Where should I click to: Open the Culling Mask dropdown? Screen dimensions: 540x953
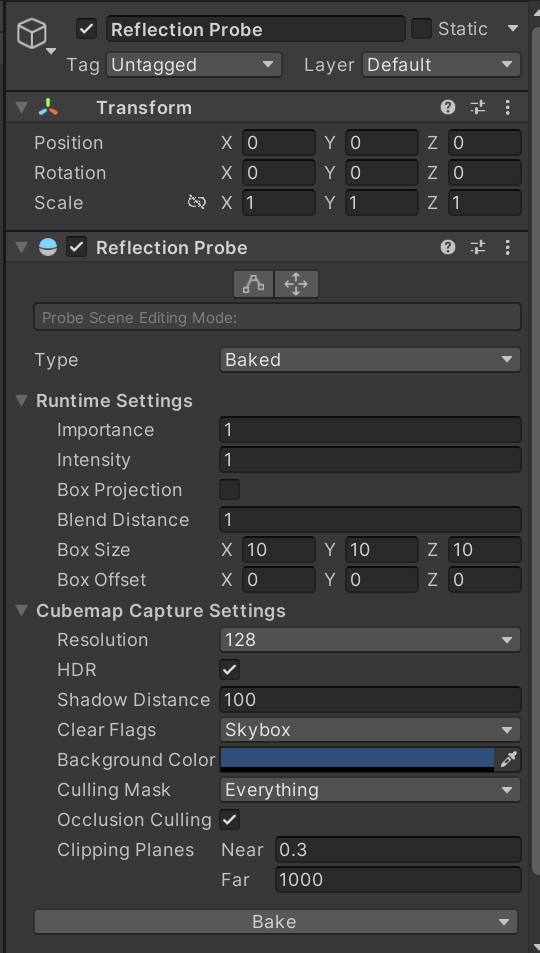pos(370,790)
